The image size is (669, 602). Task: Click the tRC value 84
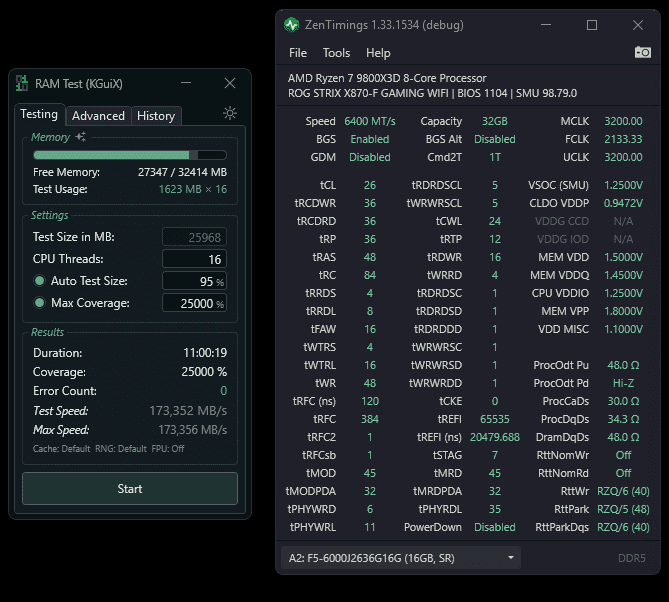coord(369,275)
